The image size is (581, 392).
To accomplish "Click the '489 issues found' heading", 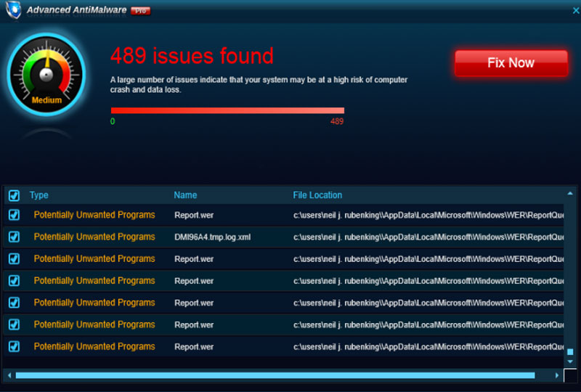I will pyautogui.click(x=192, y=56).
